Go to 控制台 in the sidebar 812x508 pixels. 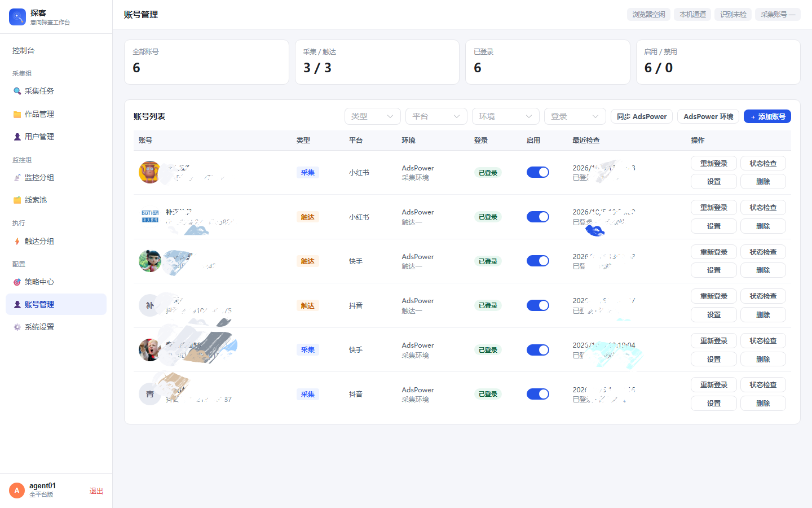56,50
